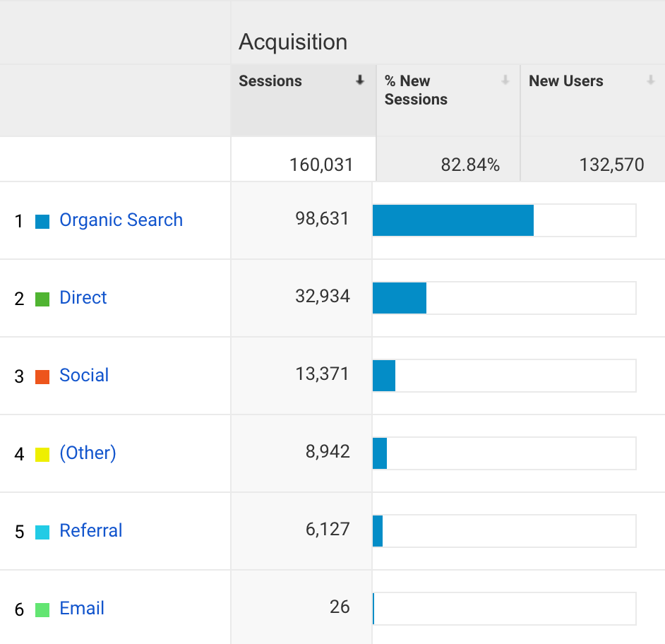Viewport: 665px width, 644px height.
Task: Click the cyan Referral color square
Action: [x=42, y=532]
